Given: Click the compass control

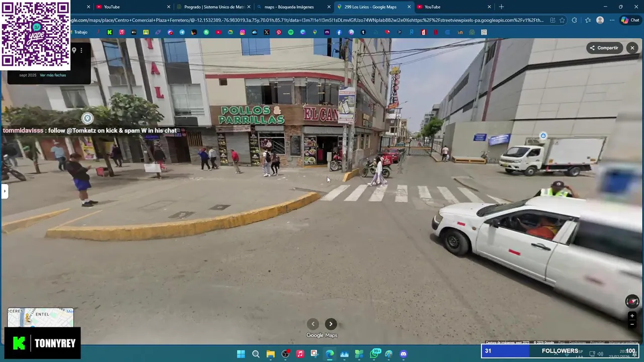Looking at the screenshot, I should tap(632, 301).
